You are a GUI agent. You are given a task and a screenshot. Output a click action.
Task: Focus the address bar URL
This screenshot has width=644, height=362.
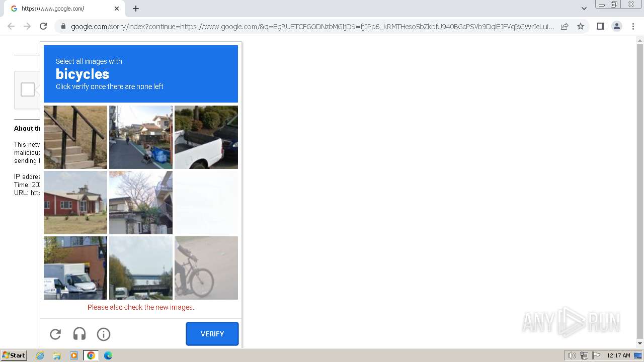tap(312, 27)
